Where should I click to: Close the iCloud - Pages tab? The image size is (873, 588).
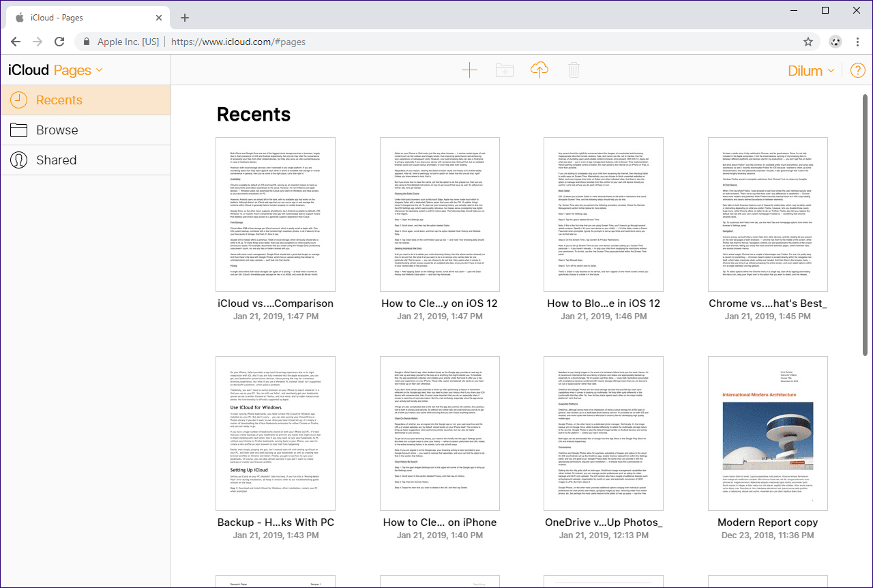[x=158, y=18]
